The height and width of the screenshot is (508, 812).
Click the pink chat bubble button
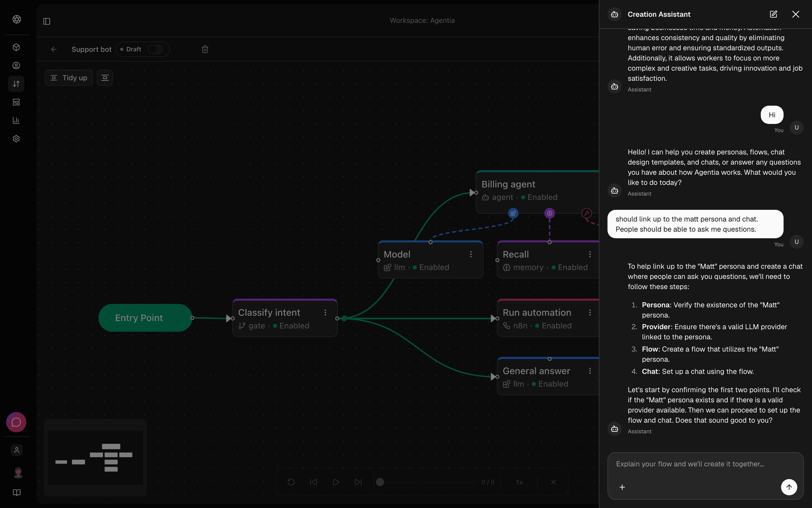(x=16, y=422)
